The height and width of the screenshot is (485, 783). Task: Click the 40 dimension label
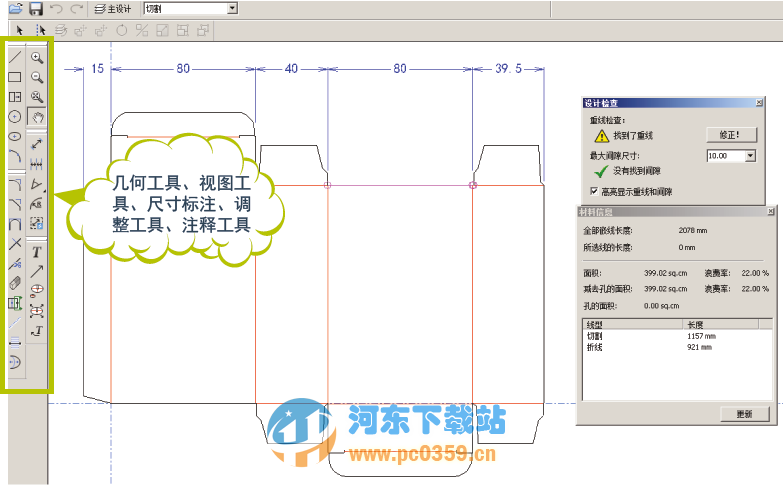pos(291,69)
